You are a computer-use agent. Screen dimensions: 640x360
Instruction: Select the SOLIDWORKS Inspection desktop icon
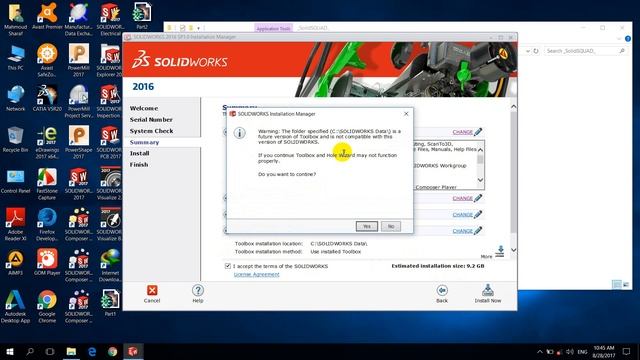click(109, 102)
